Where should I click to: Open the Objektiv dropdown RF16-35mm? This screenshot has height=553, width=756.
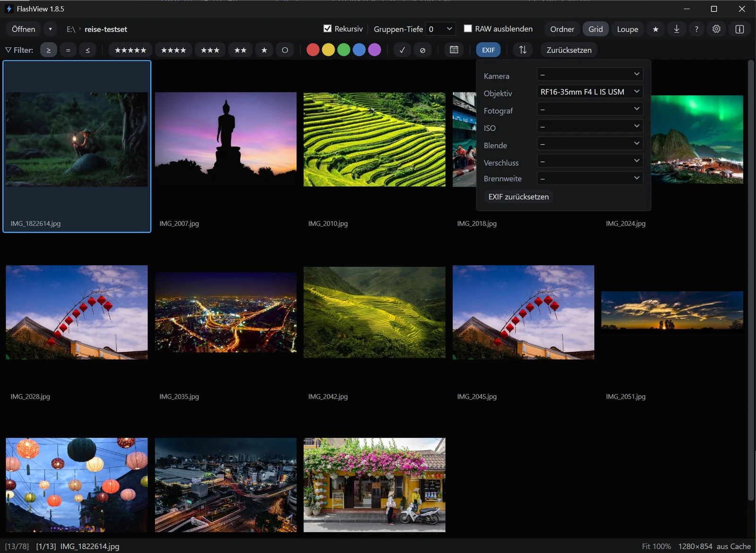click(x=590, y=92)
